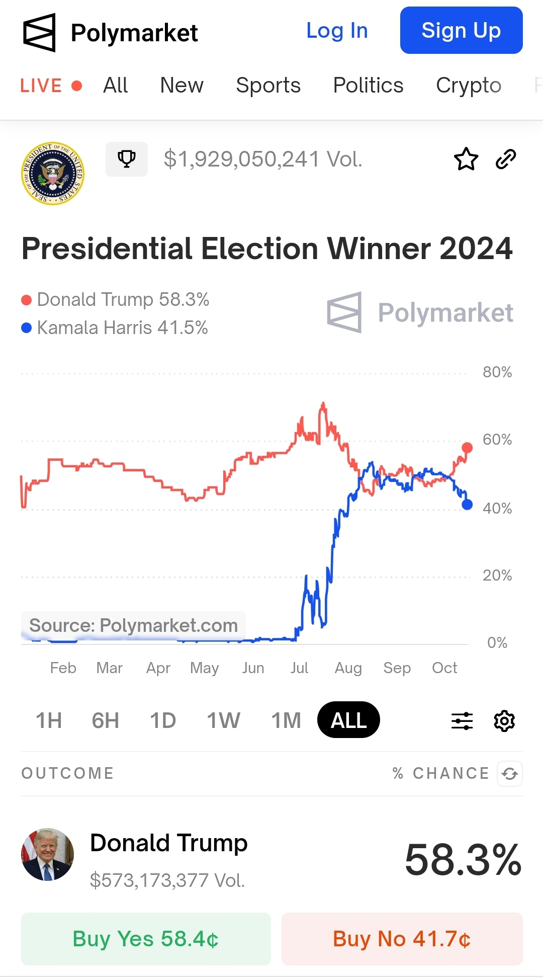
Task: Click the refresh icon beside % Chance
Action: click(x=510, y=773)
